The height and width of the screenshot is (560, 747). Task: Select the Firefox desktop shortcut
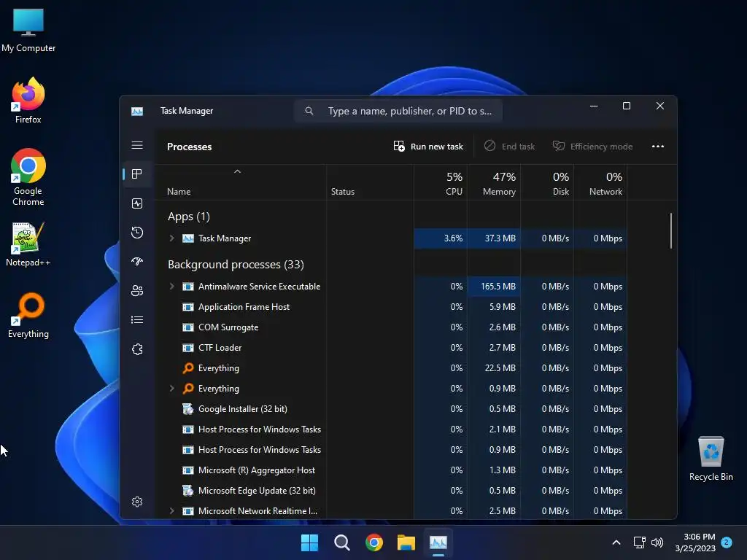[x=28, y=101]
